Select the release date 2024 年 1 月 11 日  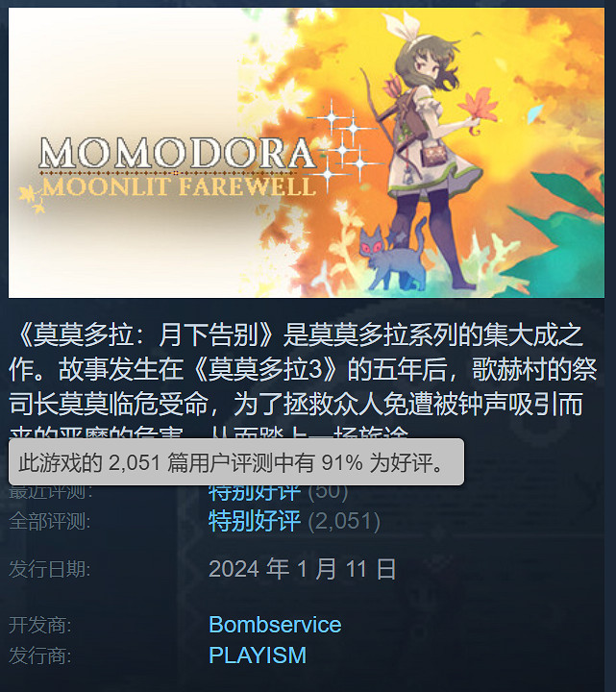(303, 568)
